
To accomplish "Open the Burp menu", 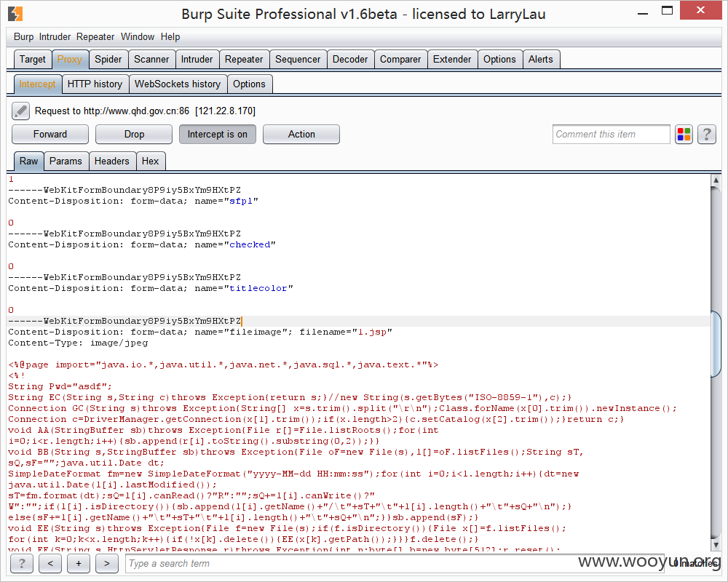I will pos(24,36).
